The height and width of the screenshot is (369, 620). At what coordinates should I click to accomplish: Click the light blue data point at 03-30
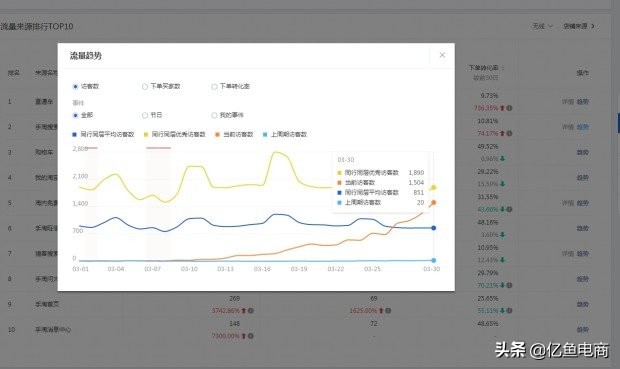pyautogui.click(x=433, y=260)
